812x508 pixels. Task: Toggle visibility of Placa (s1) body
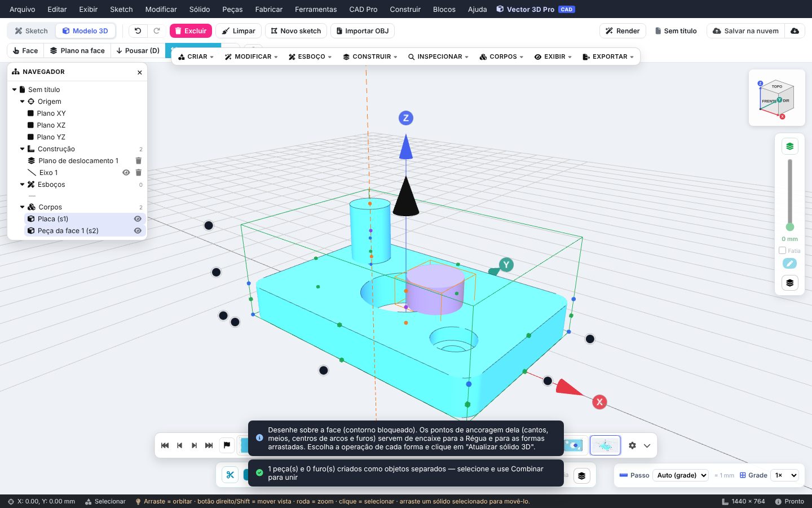138,219
